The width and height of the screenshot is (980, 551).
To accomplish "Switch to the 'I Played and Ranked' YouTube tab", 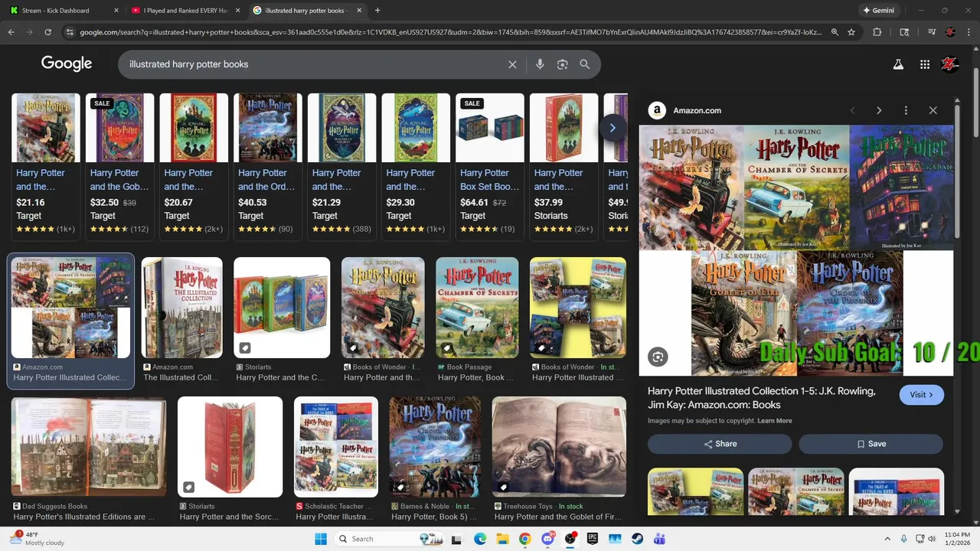I will [x=186, y=11].
